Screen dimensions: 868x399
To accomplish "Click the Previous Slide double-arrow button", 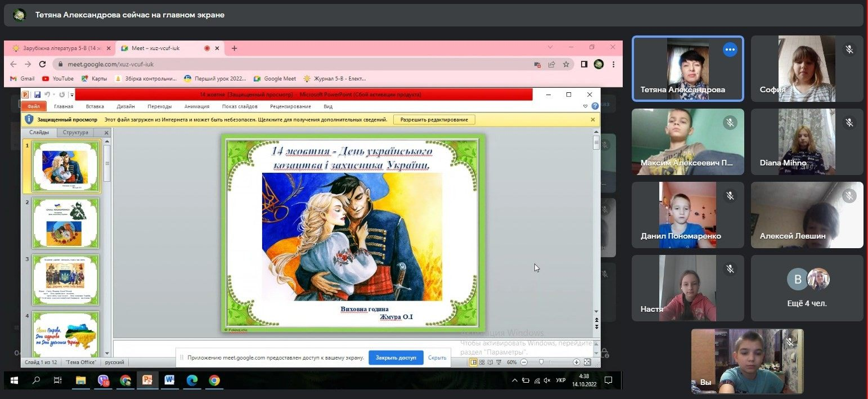I will click(597, 320).
